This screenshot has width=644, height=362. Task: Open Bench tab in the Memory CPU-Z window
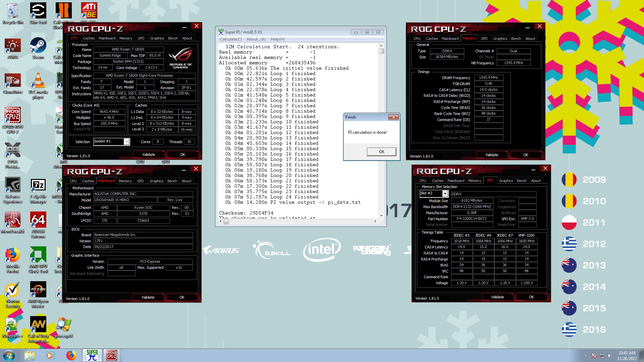pos(516,39)
